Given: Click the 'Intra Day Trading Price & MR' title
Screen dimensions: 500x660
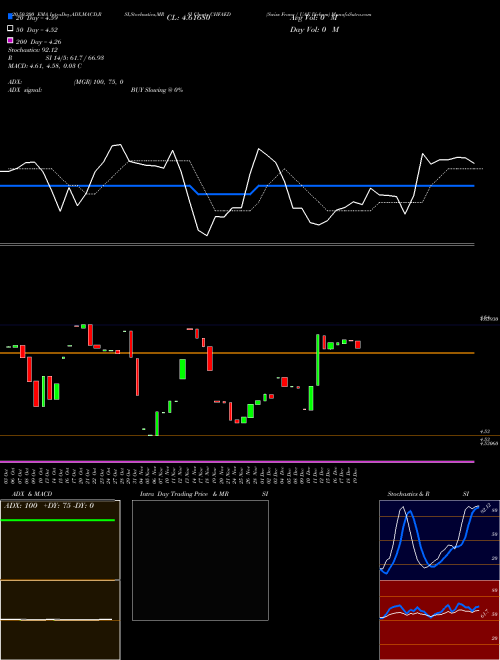Looking at the screenshot, I should click(184, 494).
